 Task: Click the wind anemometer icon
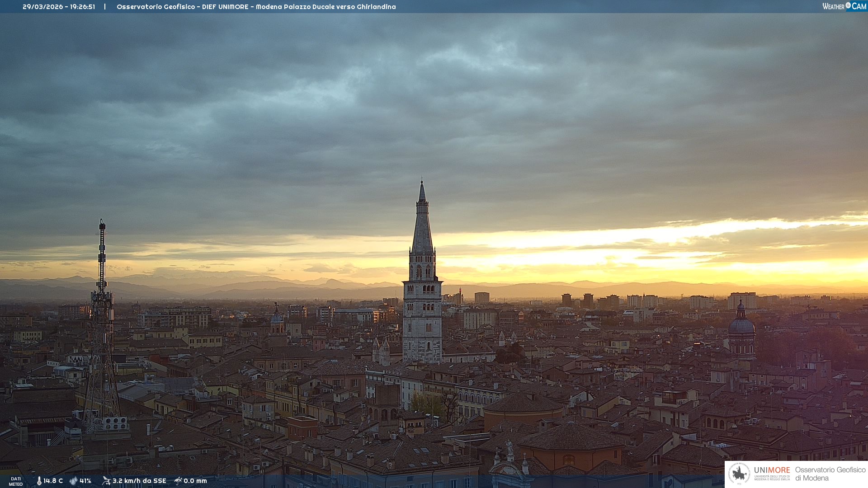106,481
